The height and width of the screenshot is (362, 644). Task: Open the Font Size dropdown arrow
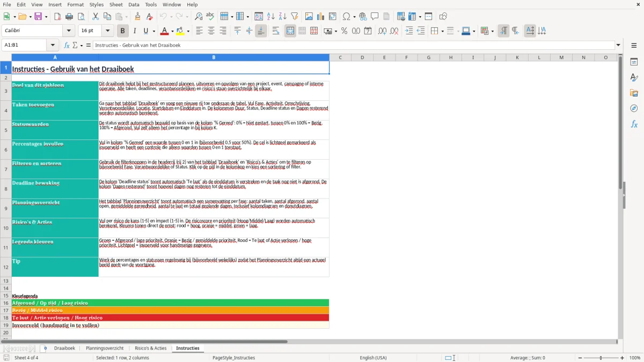coord(108,31)
